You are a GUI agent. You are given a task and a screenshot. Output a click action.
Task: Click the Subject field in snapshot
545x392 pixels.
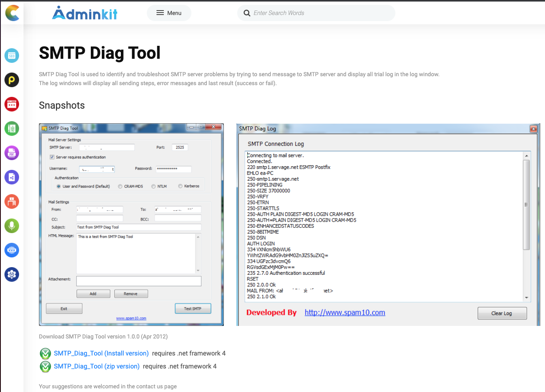click(139, 227)
